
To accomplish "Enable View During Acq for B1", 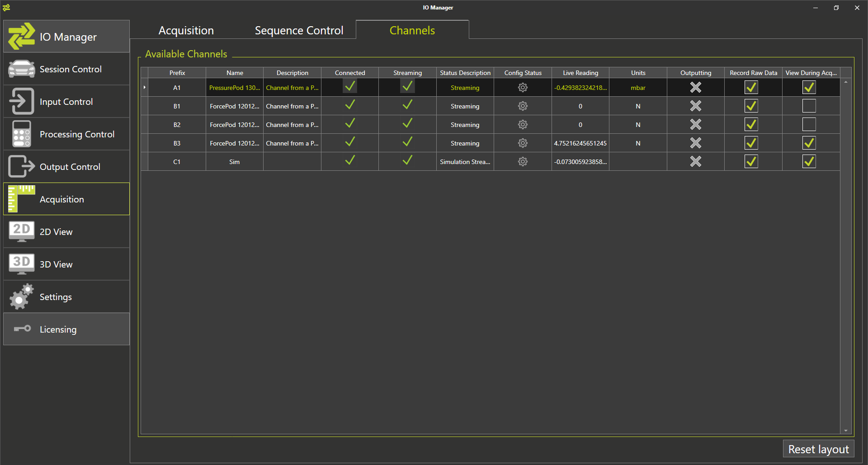I will [809, 106].
